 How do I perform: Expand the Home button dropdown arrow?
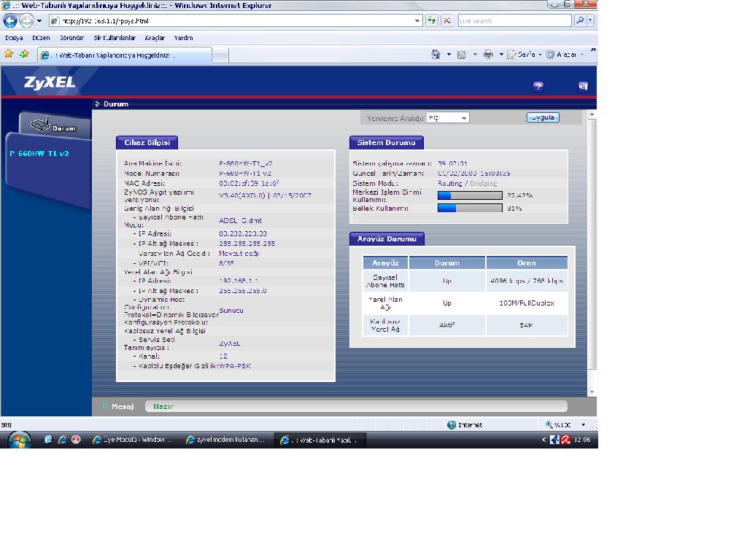pyautogui.click(x=449, y=55)
